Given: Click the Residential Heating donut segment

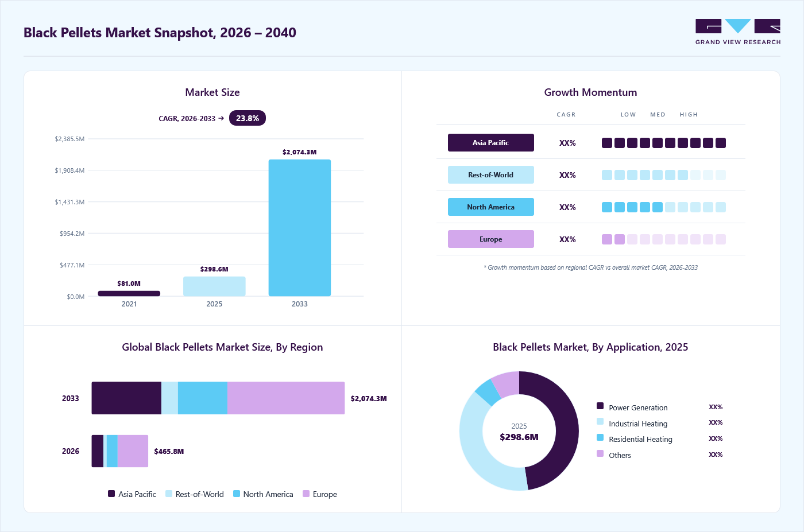Looking at the screenshot, I should [488, 393].
